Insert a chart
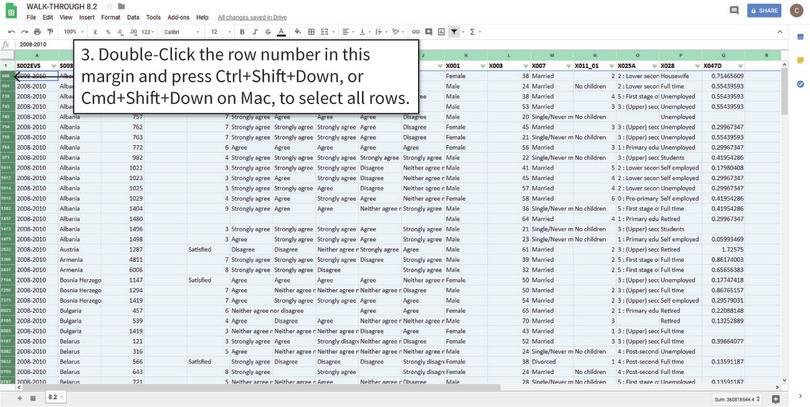The height and width of the screenshot is (407, 810). 441,32
